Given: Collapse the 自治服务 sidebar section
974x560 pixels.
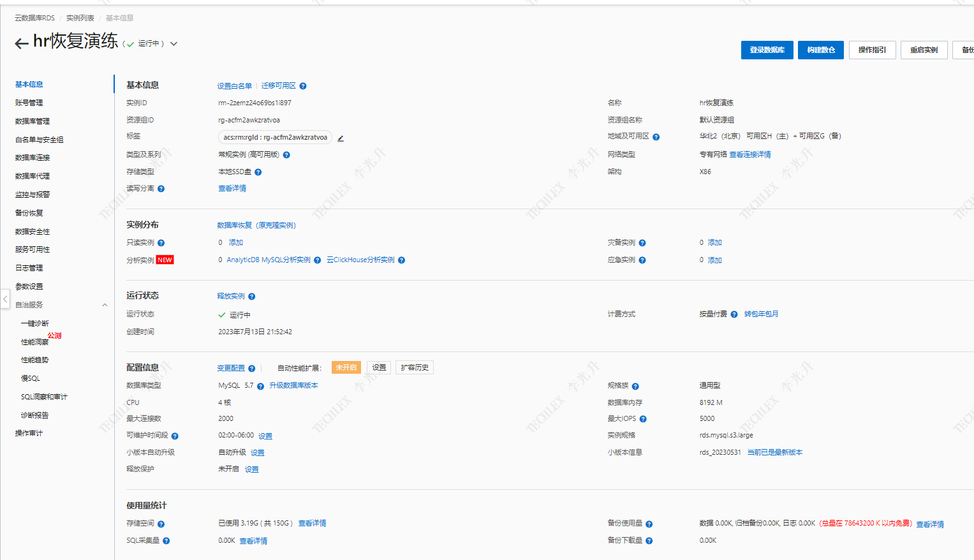Looking at the screenshot, I should coord(105,305).
